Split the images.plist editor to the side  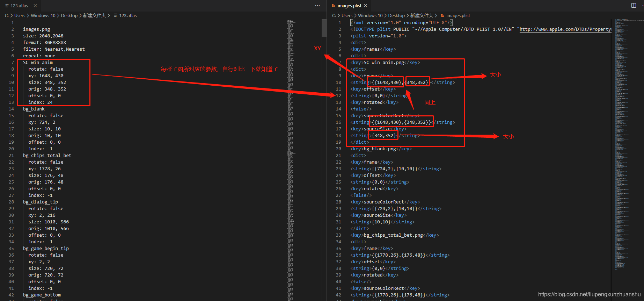pyautogui.click(x=634, y=5)
